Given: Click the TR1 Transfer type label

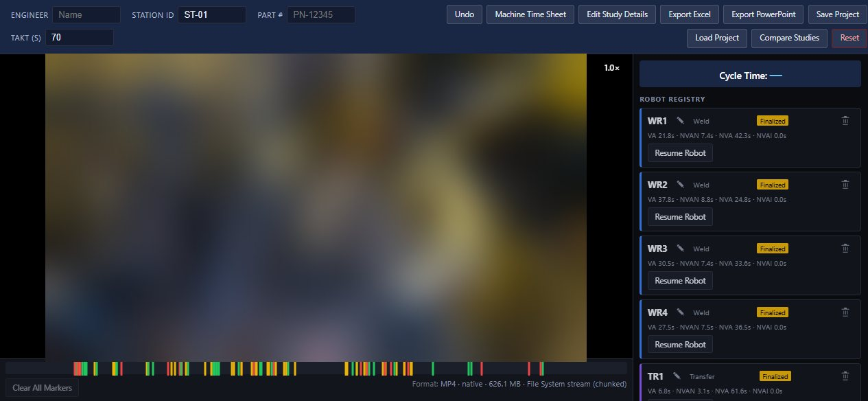Looking at the screenshot, I should pos(702,376).
